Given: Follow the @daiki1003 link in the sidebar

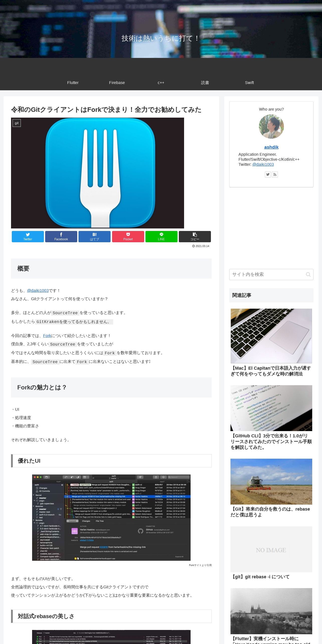Looking at the screenshot, I should click(263, 164).
